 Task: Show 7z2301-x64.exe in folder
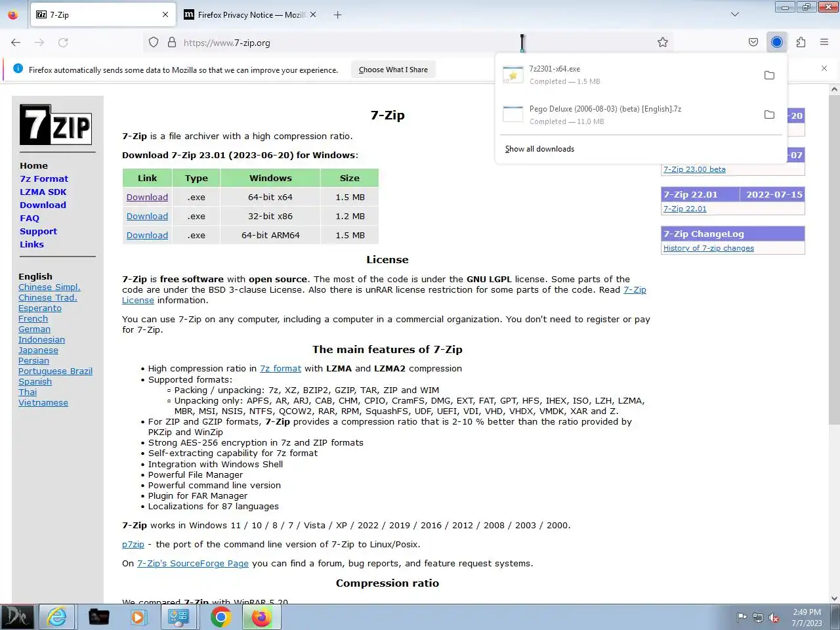(x=769, y=75)
